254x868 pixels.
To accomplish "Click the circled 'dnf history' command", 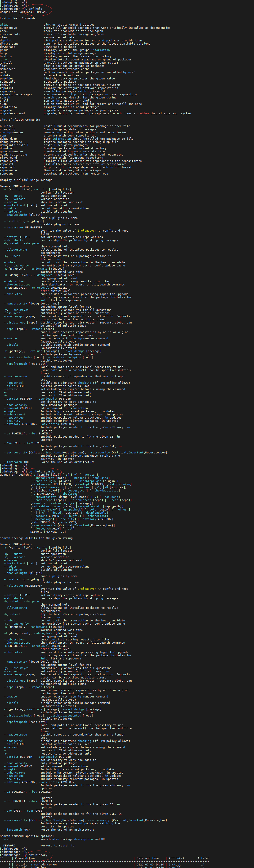I will coord(38,855).
